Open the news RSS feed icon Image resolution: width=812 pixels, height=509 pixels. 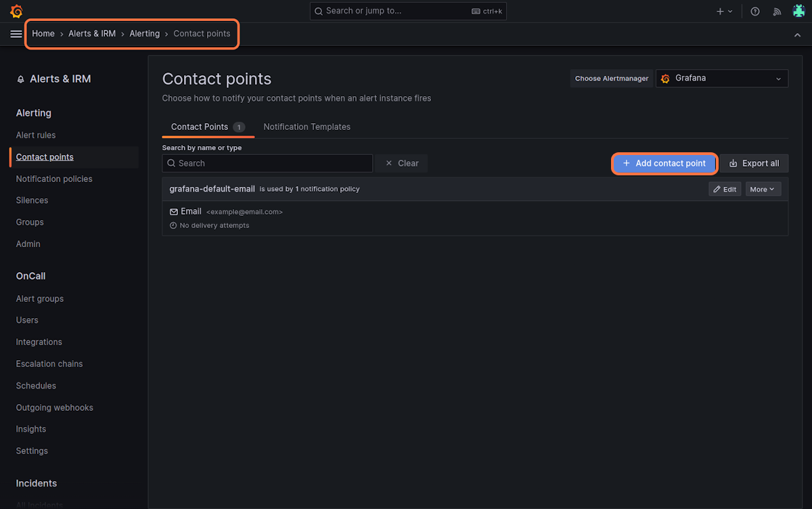coord(777,12)
